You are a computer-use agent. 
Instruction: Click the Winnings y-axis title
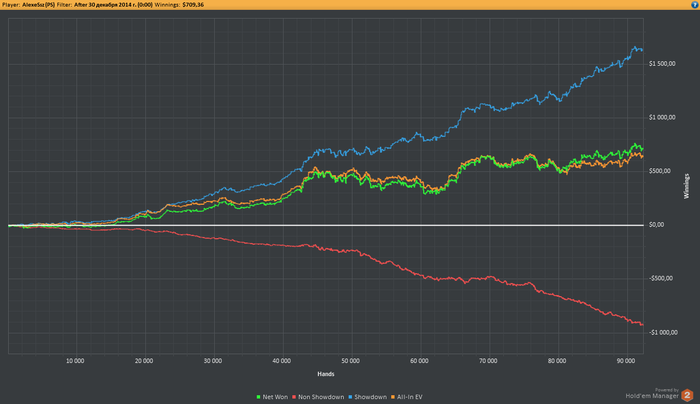(687, 186)
